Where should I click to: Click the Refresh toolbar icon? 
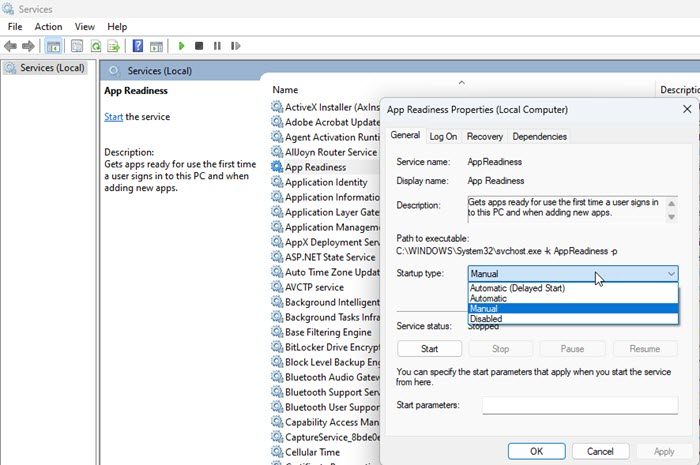[96, 46]
